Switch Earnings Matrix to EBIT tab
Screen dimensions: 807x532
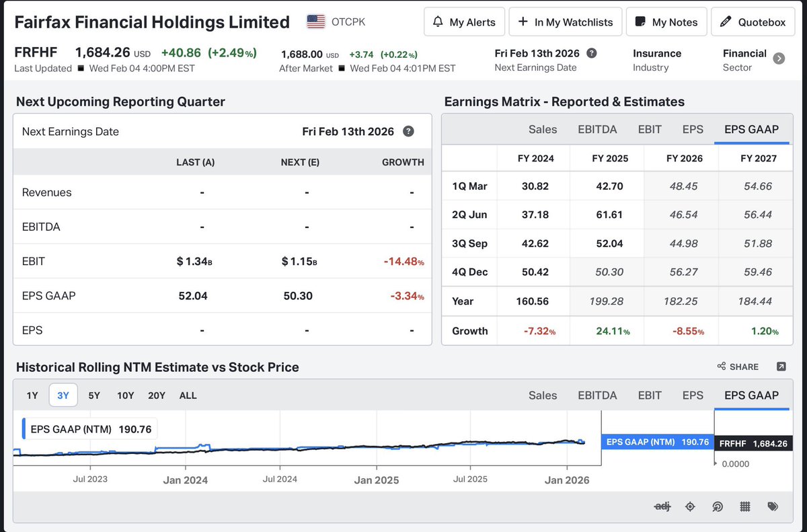tap(650, 129)
